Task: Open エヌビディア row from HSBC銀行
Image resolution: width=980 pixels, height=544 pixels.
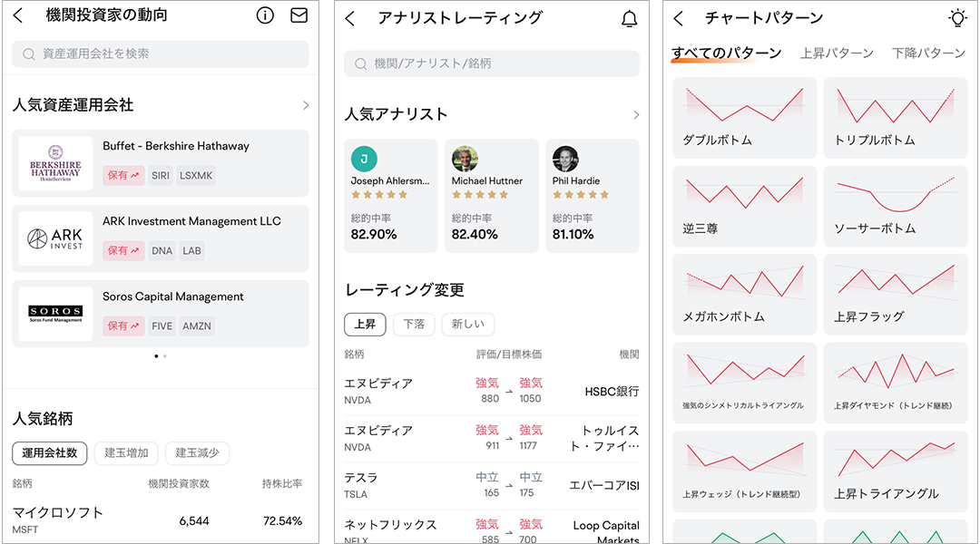Action: (x=492, y=391)
